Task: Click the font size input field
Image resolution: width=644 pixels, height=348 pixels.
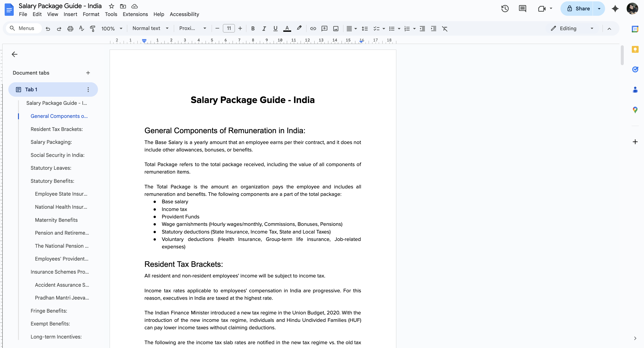Action: point(229,29)
